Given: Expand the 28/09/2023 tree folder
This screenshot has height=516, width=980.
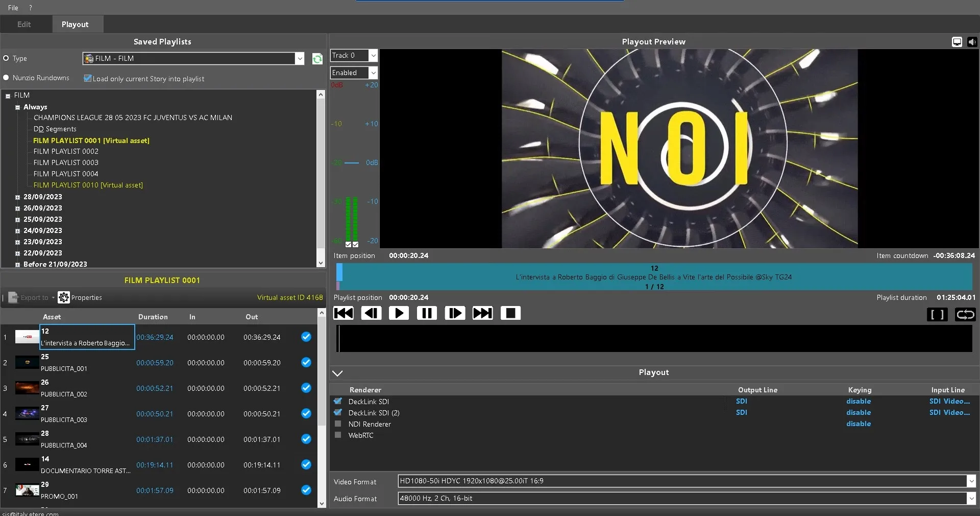Looking at the screenshot, I should [x=17, y=197].
